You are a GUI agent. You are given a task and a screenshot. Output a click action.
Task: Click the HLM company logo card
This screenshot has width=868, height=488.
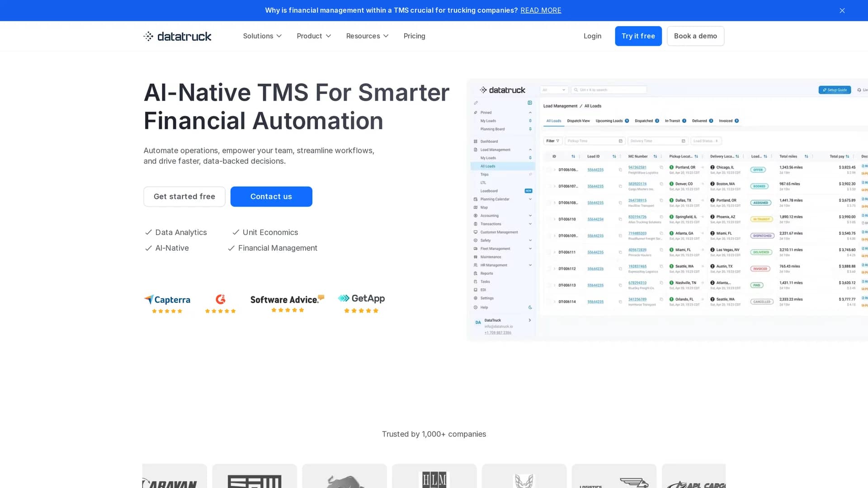click(x=434, y=476)
